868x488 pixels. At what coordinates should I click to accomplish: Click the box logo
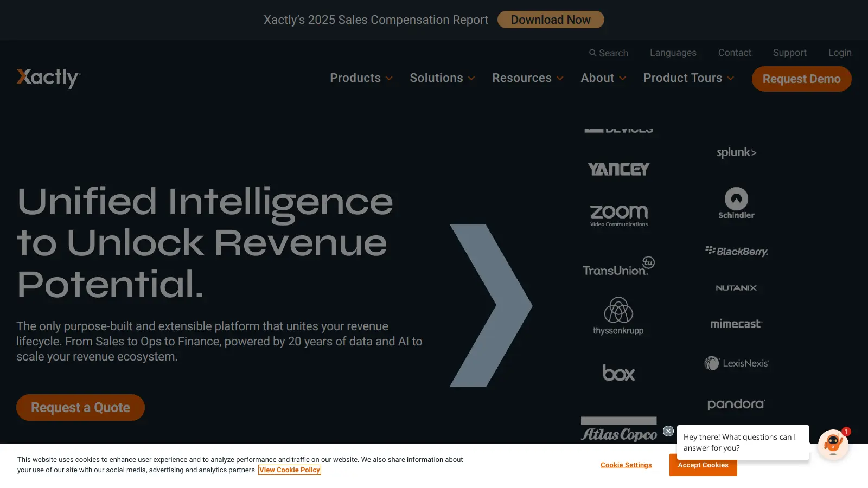pyautogui.click(x=618, y=373)
